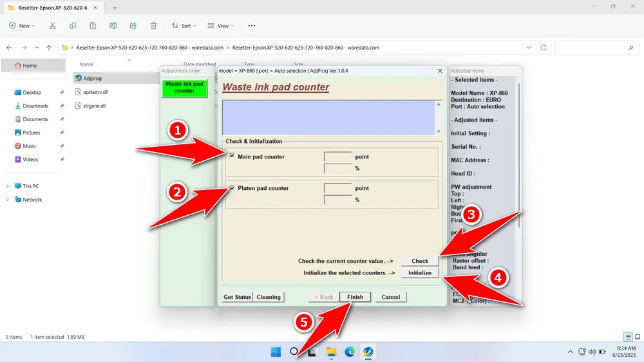
Task: Show hidden tray icons chevron
Action: 570,352
